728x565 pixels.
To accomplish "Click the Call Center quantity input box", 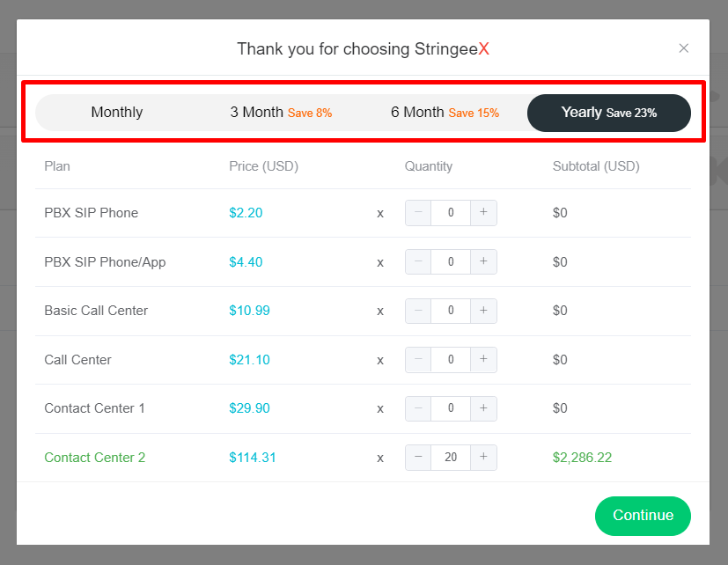I will pyautogui.click(x=451, y=360).
